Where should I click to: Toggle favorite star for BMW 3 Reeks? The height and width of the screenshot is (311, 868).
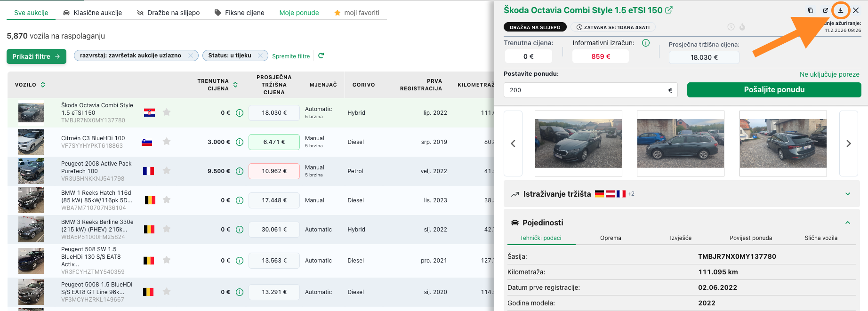click(167, 229)
